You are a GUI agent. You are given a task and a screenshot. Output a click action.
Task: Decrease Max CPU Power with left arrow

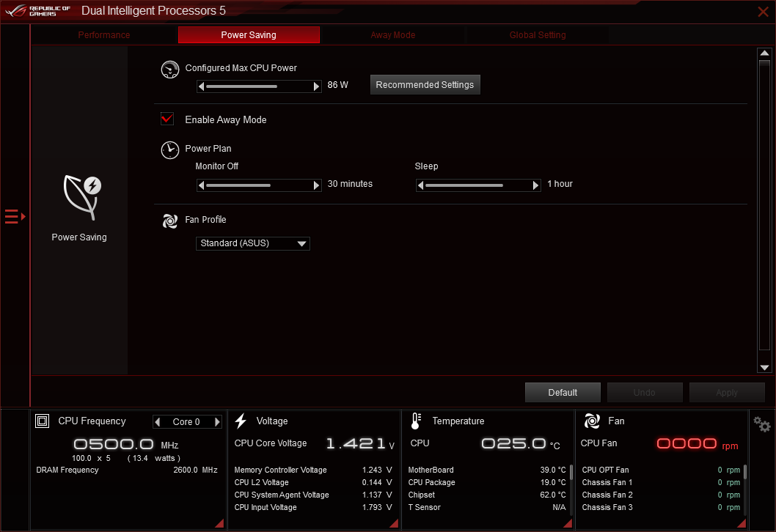(x=202, y=86)
